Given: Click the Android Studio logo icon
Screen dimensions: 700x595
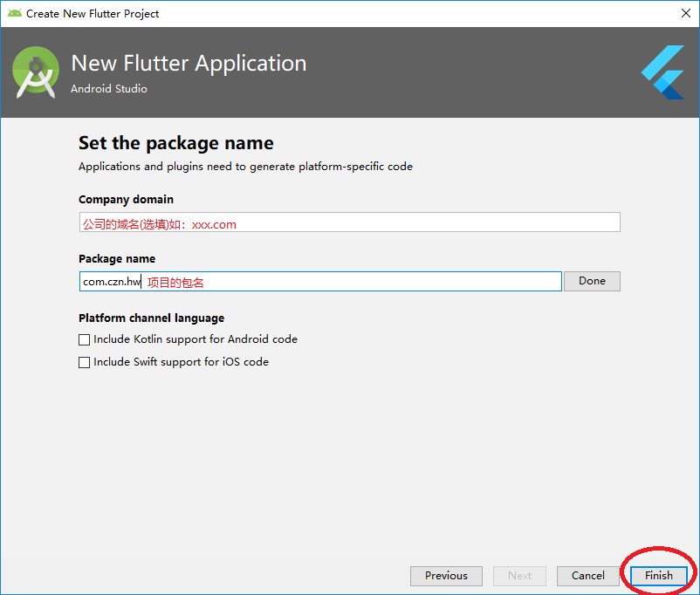Looking at the screenshot, I should (36, 72).
